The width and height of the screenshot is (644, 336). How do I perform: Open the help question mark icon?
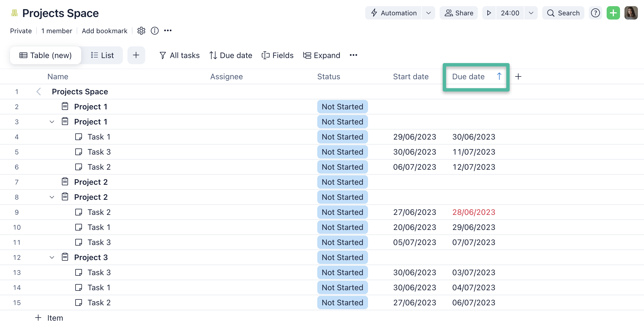tap(595, 13)
